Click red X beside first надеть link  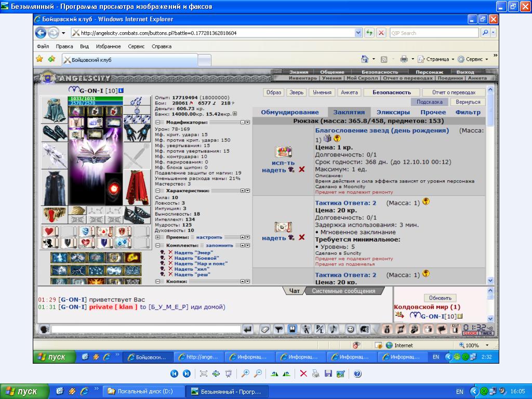pyautogui.click(x=302, y=169)
